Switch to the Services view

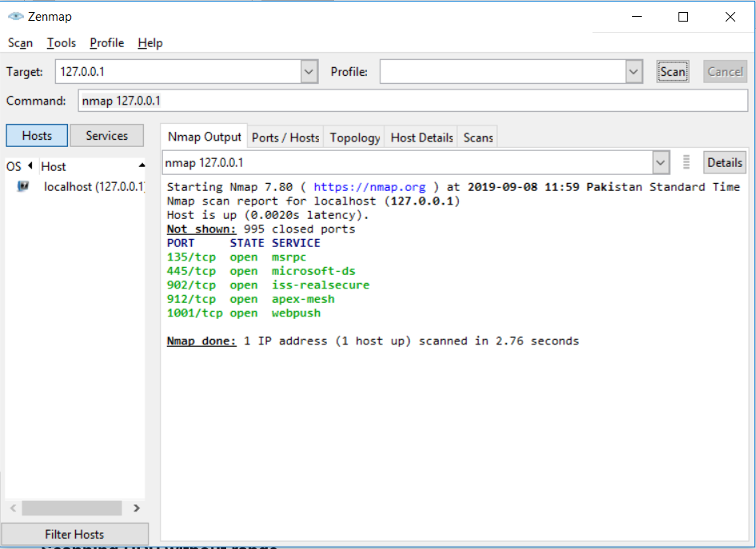coord(106,135)
